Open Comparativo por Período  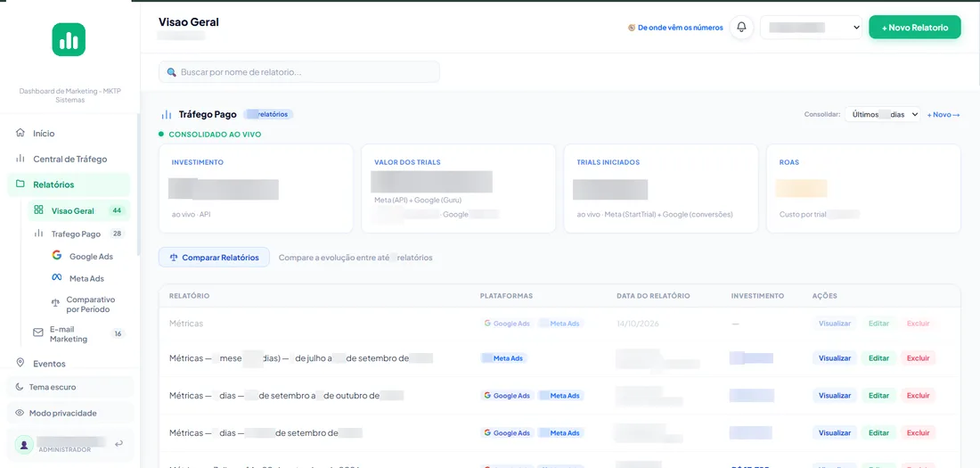pos(87,304)
